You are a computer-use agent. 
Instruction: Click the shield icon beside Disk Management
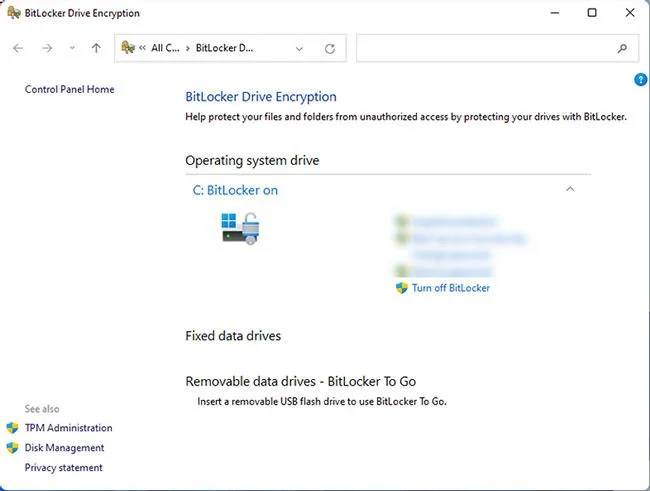[12, 447]
